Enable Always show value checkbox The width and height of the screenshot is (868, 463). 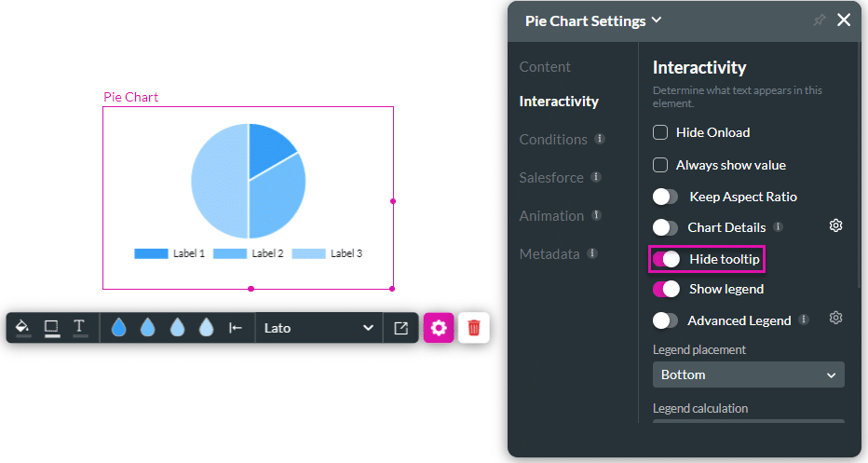[x=660, y=165]
